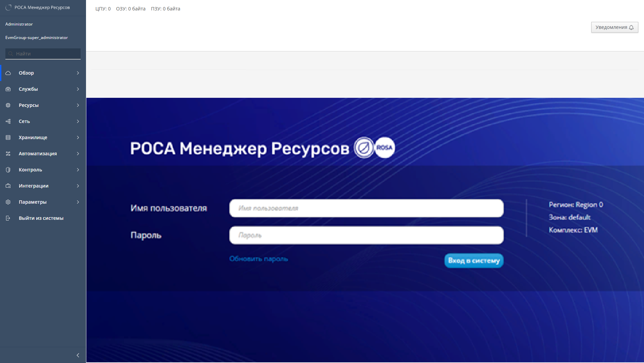Image resolution: width=644 pixels, height=363 pixels.
Task: Click the storage icon beside Хранилище
Action: click(8, 137)
